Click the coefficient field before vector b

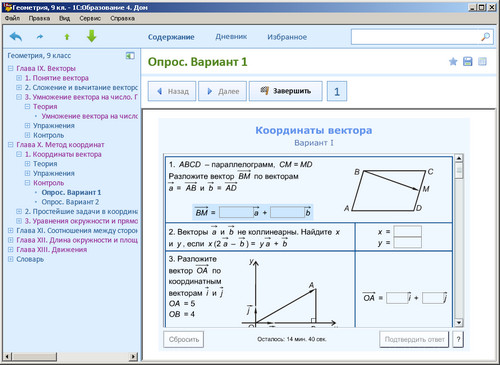287,212
